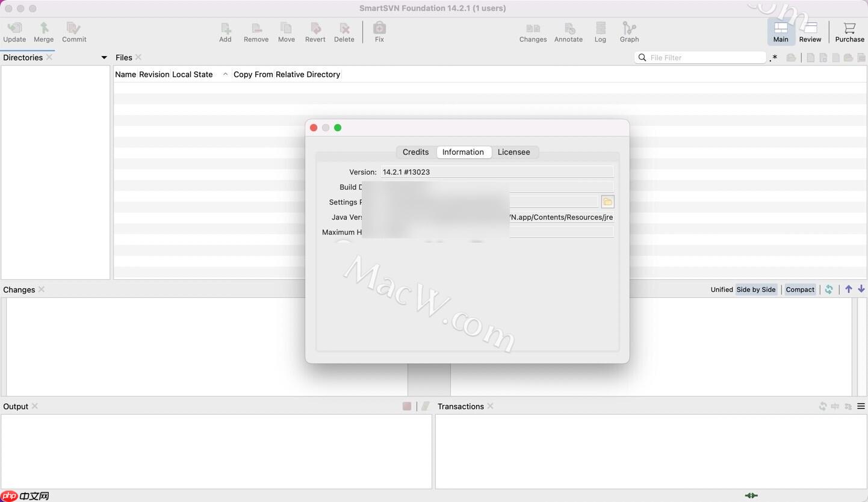Go to previous change arrow
Screen dimensions: 868x502
[x=849, y=290]
